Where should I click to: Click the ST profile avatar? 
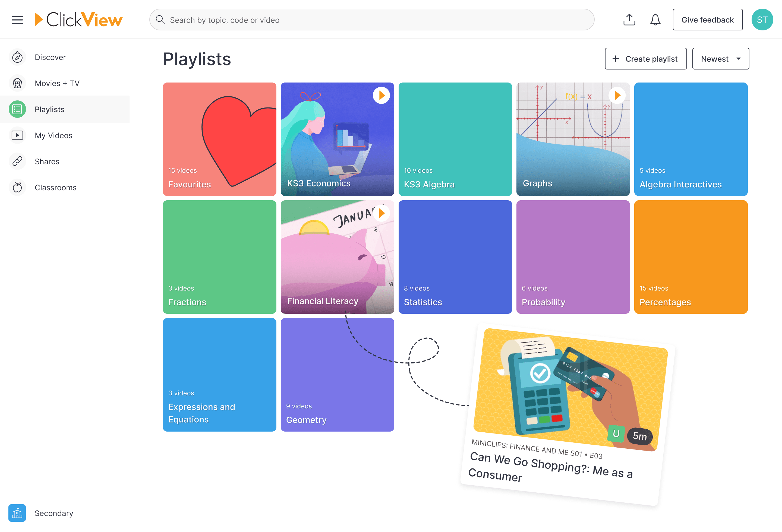pos(762,20)
